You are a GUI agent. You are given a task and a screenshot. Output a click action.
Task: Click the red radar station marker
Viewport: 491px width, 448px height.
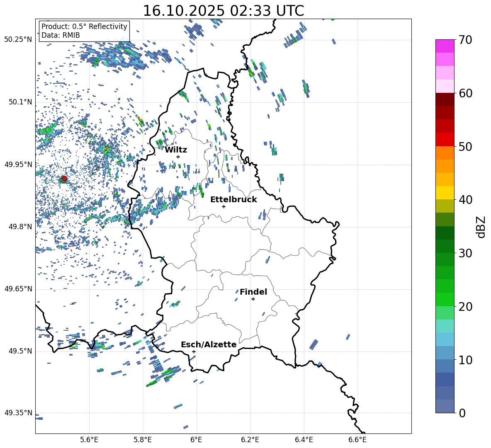click(x=64, y=179)
